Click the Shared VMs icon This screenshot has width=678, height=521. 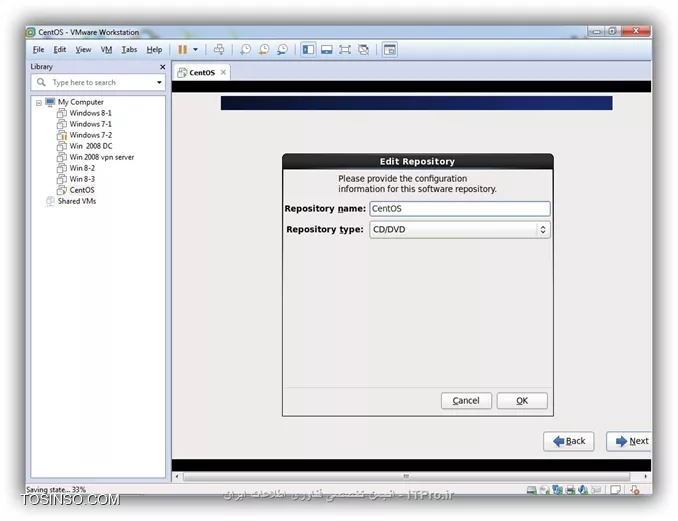[50, 201]
